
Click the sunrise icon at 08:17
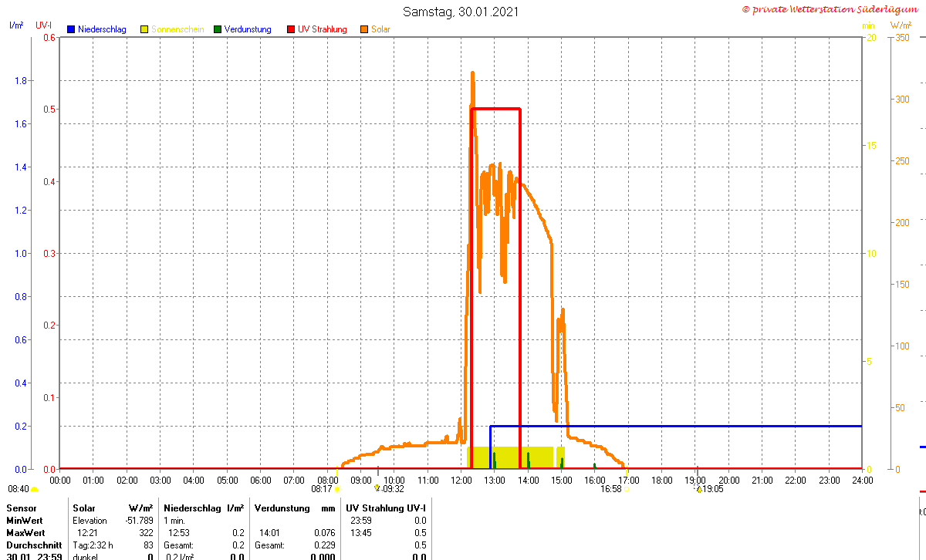337,489
